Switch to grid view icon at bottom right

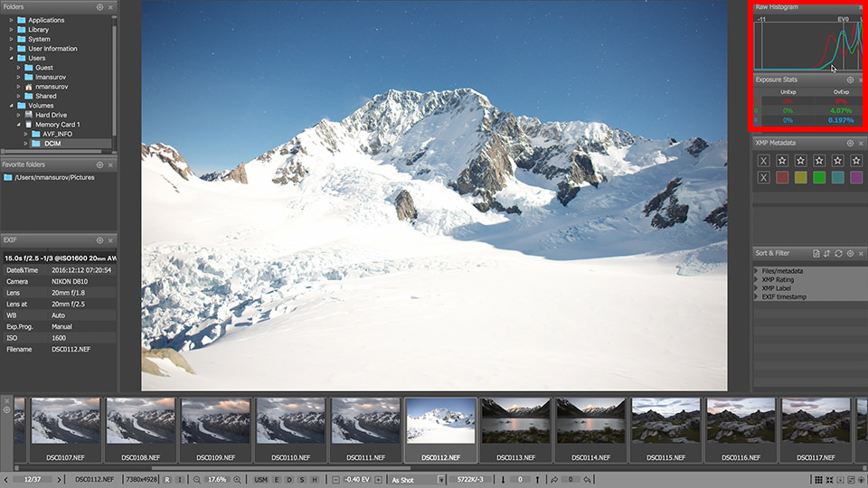[x=818, y=480]
